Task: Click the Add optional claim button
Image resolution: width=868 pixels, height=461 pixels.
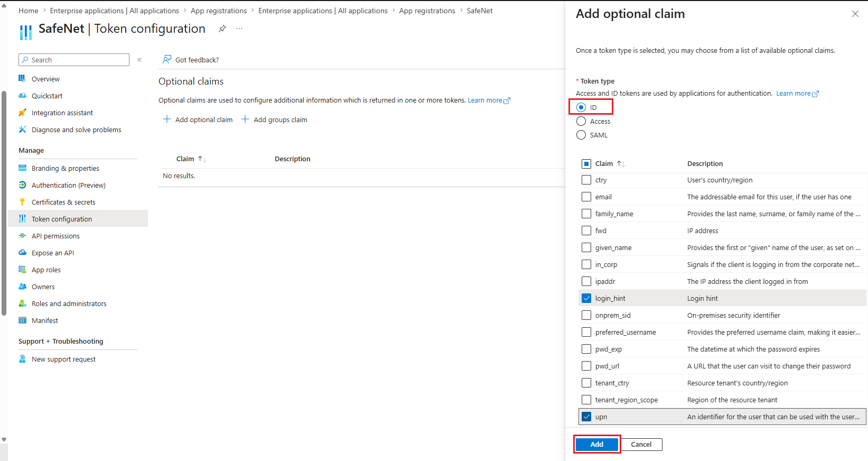Action: tap(198, 119)
